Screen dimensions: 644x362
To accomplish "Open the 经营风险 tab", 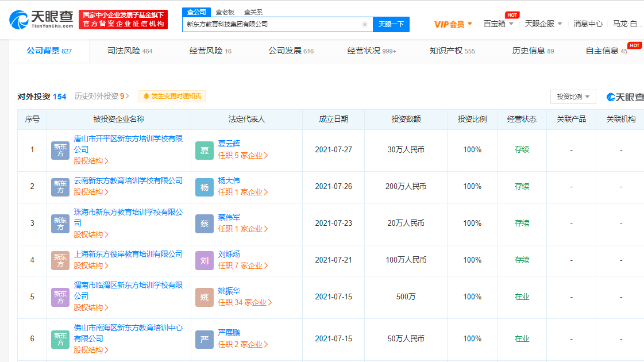I will coord(210,51).
